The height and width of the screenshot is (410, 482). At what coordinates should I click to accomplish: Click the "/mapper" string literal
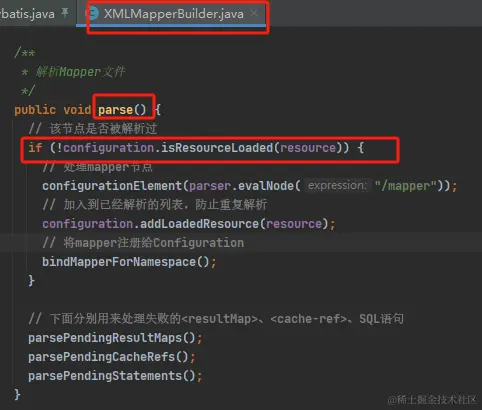[405, 186]
